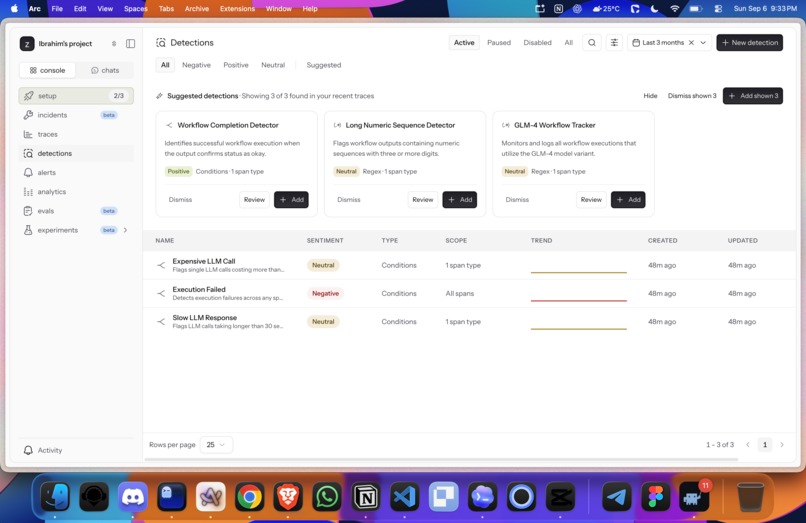Open Figma from the dock
The height and width of the screenshot is (523, 806).
[655, 497]
